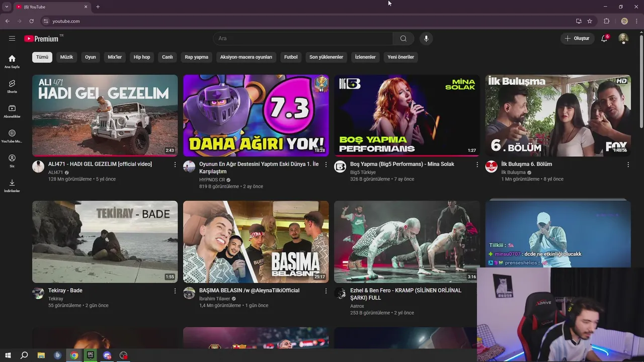Select the Hip hop filter chip

142,57
